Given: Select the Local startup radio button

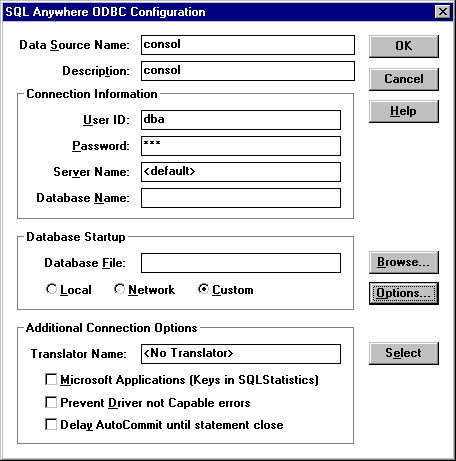Looking at the screenshot, I should pos(69,289).
